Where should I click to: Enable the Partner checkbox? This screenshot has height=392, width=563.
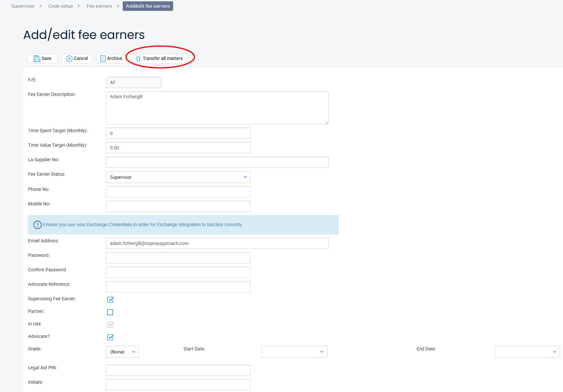pyautogui.click(x=110, y=312)
